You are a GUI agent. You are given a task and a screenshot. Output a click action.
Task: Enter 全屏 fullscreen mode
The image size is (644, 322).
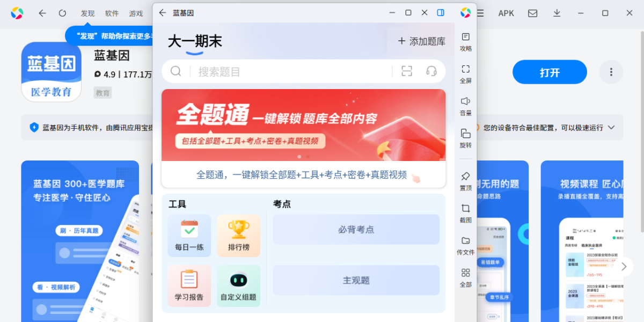tap(465, 74)
